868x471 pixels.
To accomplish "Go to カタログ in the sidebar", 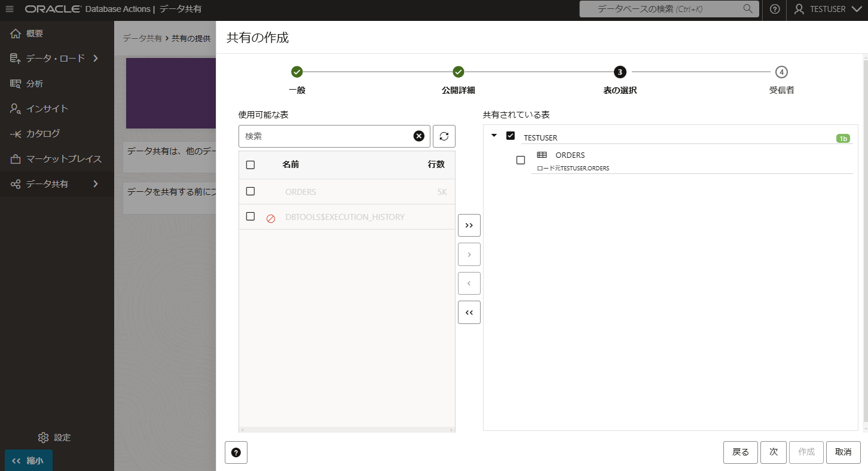I will click(x=42, y=134).
